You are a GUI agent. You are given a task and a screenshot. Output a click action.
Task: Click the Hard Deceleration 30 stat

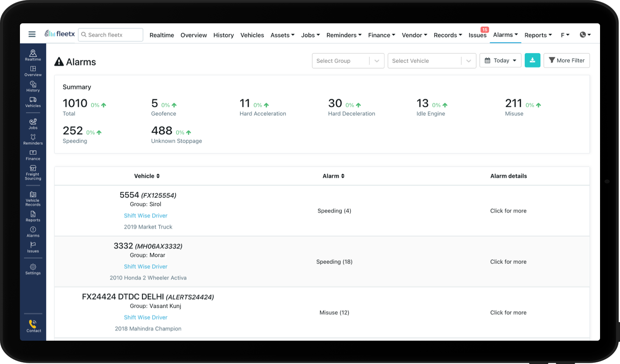click(x=352, y=107)
